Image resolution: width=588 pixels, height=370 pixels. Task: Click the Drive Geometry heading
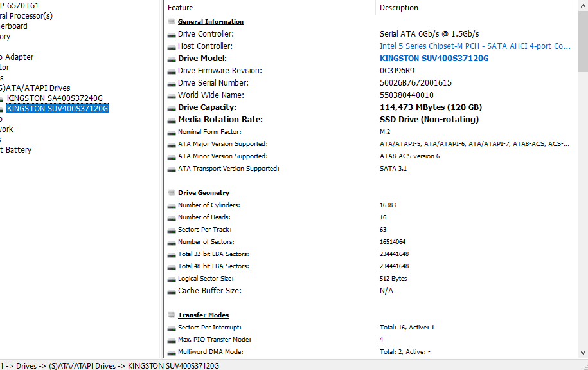point(204,192)
